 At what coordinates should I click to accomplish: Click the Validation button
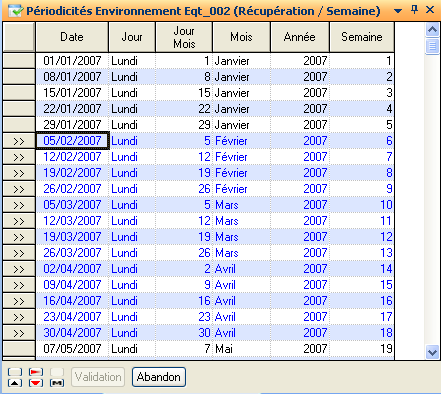[x=98, y=377]
